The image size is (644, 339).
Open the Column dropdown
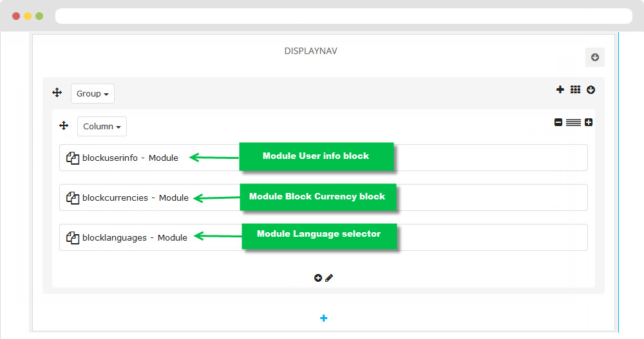coord(102,127)
